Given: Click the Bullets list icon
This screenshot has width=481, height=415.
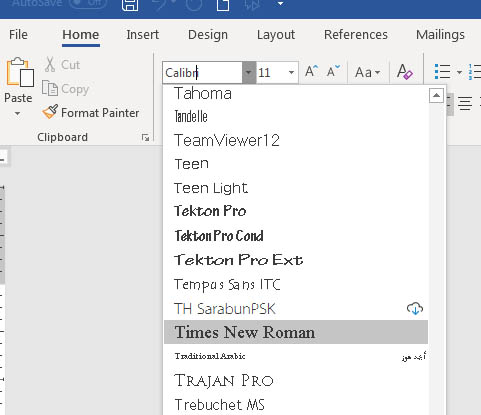Looking at the screenshot, I should pyautogui.click(x=443, y=72).
